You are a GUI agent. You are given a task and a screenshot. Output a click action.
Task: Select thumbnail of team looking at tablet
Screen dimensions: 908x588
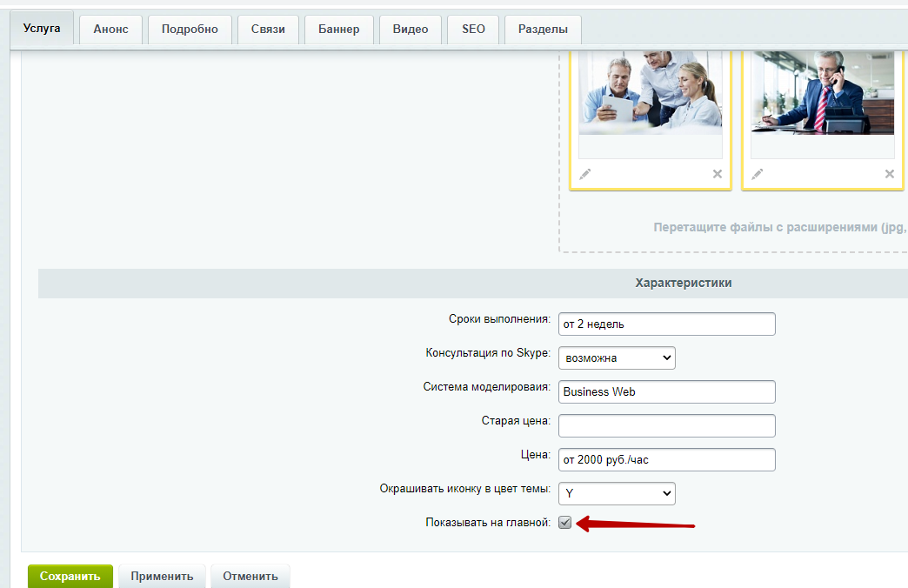tap(651, 91)
